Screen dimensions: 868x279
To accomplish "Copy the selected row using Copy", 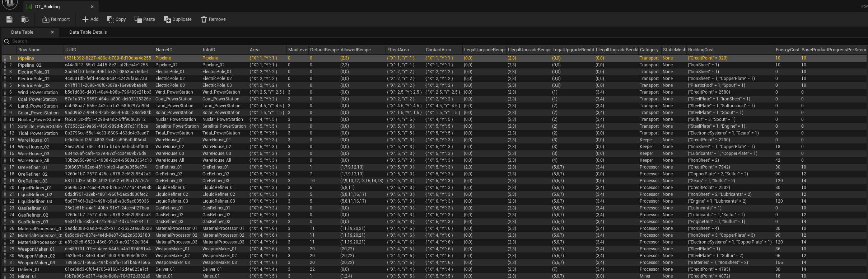I will click(116, 19).
